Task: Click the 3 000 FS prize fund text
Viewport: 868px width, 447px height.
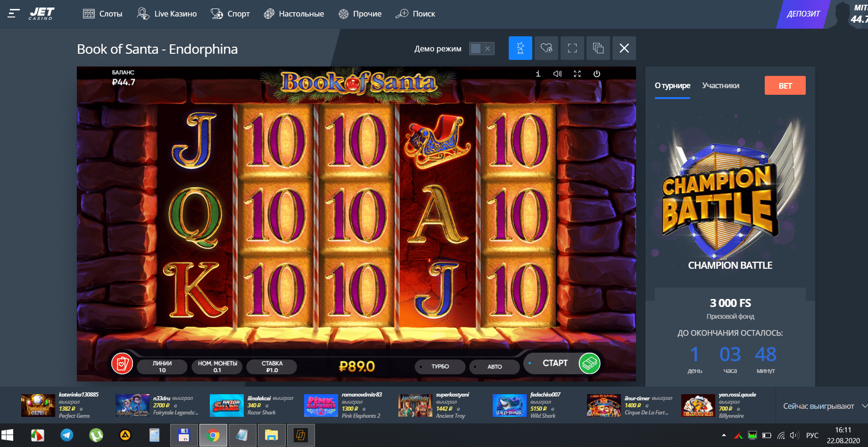Action: pos(730,303)
